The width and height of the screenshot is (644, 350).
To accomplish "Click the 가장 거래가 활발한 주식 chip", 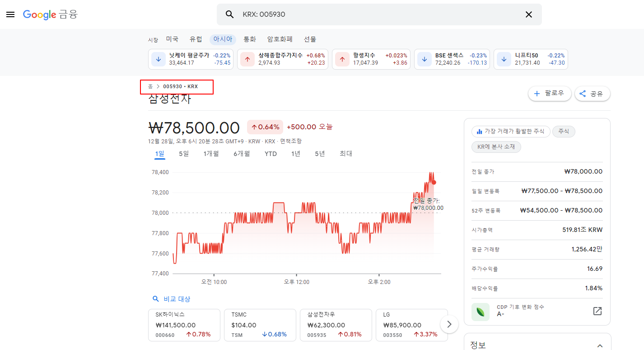I will pyautogui.click(x=511, y=132).
